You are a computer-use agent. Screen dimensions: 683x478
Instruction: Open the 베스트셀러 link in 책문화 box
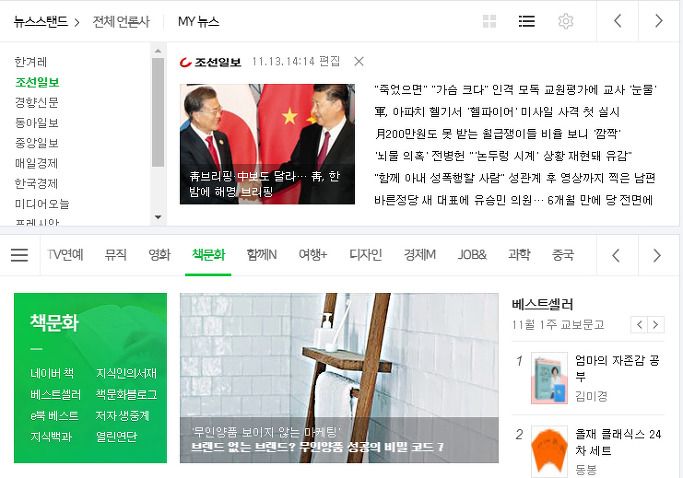tap(55, 394)
